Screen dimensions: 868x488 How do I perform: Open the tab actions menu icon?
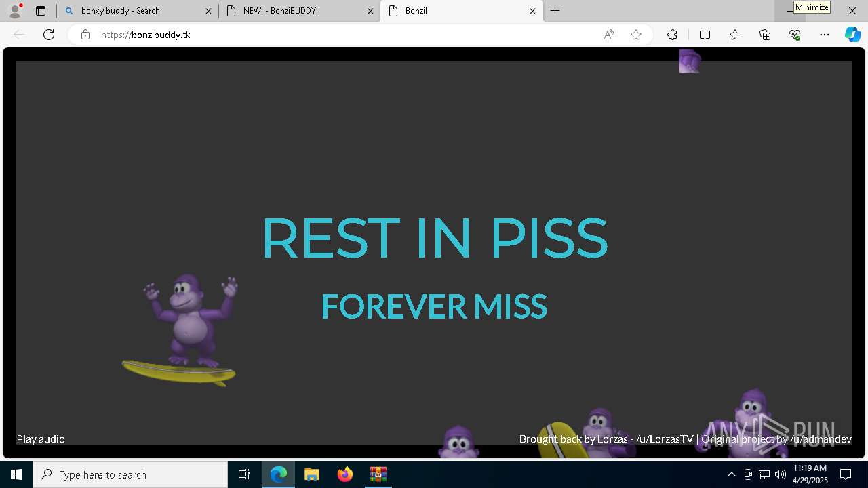coord(41,11)
